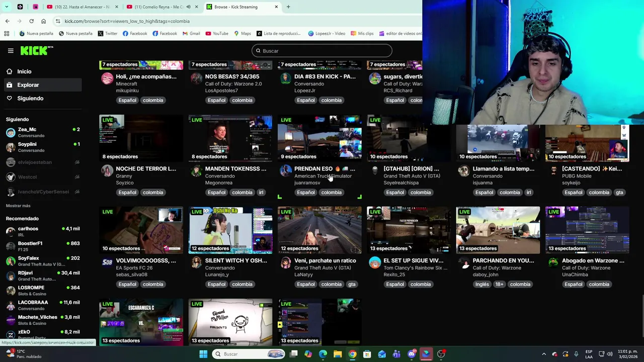The image size is (644, 362).
Task: Open recommended channel Machete_Vilches
Action: pos(43,320)
